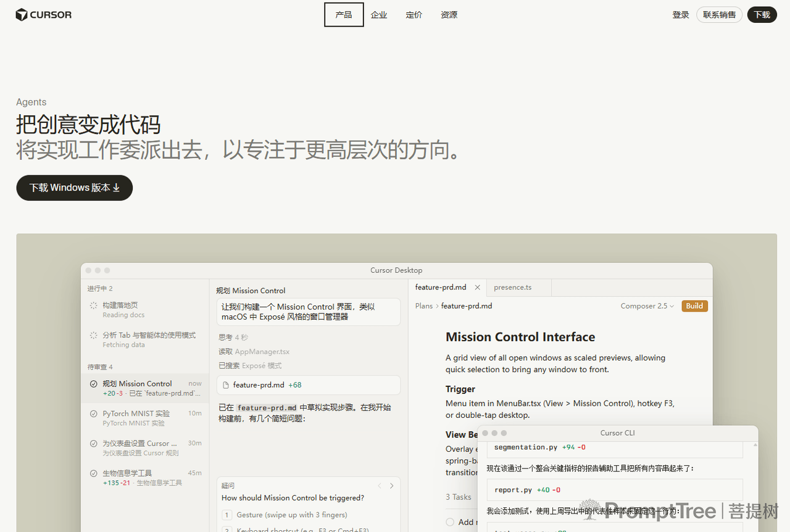790x532 pixels.
Task: Open the feature-prd.md +68 file card
Action: [309, 385]
